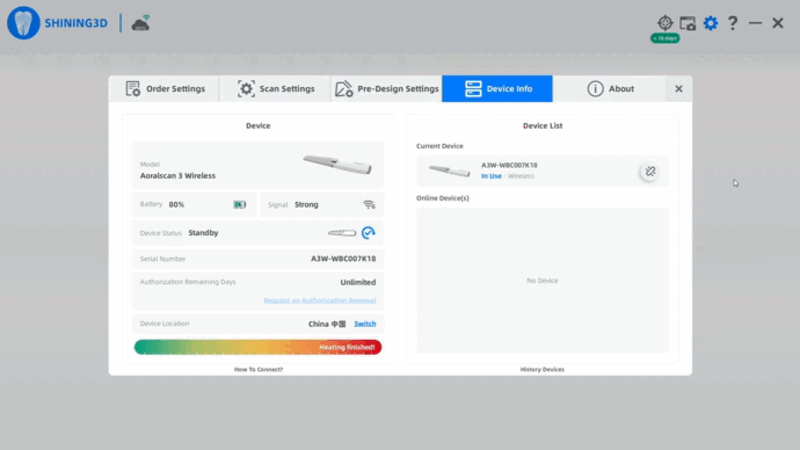The height and width of the screenshot is (450, 800).
Task: Click the Switch device location link
Action: point(365,324)
